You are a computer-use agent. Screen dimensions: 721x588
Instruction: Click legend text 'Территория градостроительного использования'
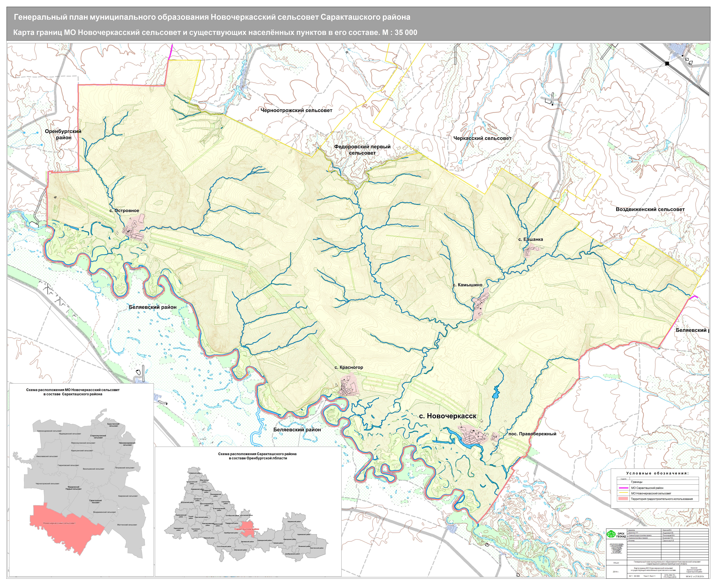point(662,499)
